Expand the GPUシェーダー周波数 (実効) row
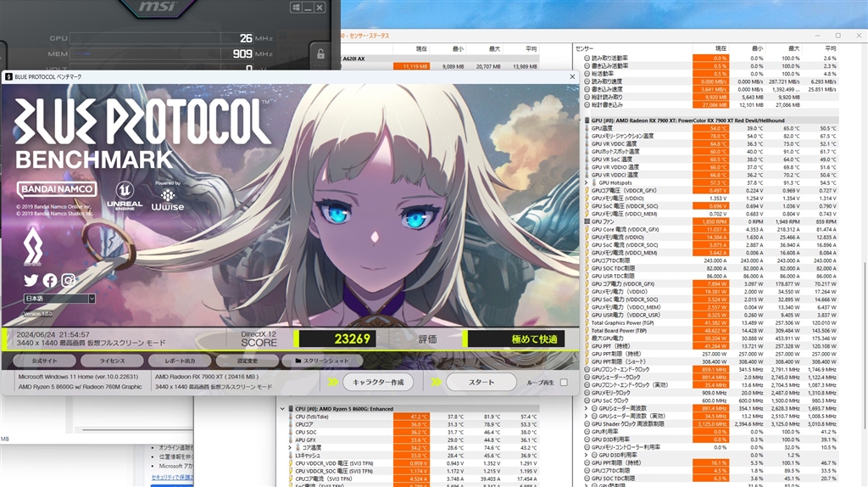 (587, 416)
